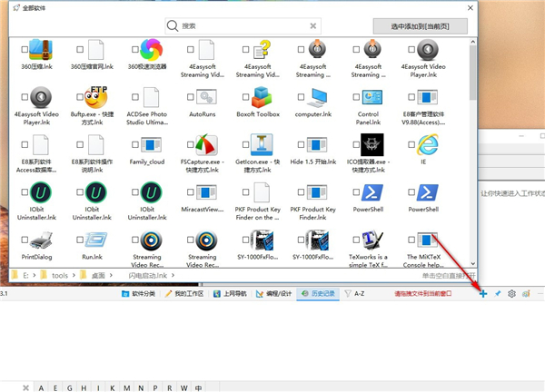Click the 桌面 folder in path bar

pos(93,275)
